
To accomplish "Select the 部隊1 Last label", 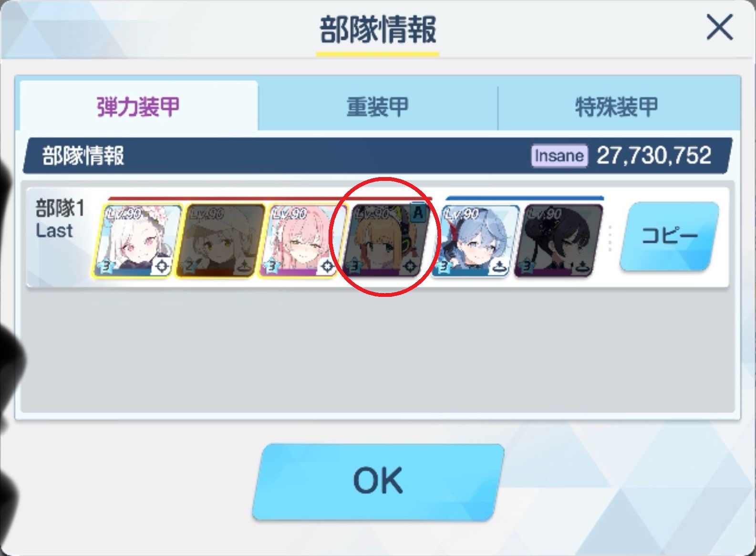I will click(60, 219).
